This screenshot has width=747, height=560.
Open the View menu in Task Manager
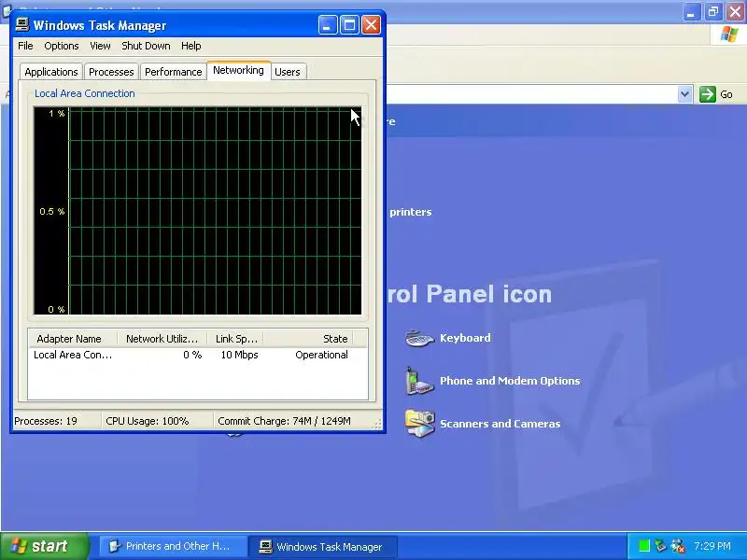[x=100, y=46]
